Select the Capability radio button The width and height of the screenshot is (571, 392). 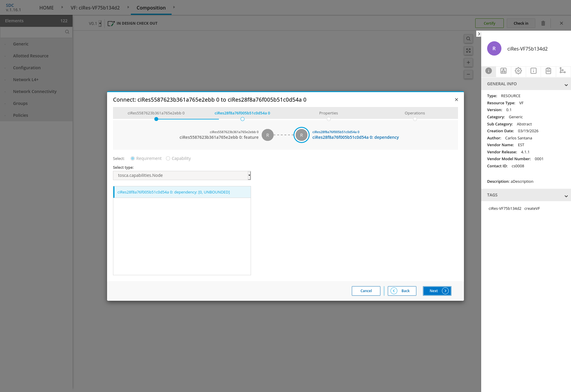pos(168,158)
